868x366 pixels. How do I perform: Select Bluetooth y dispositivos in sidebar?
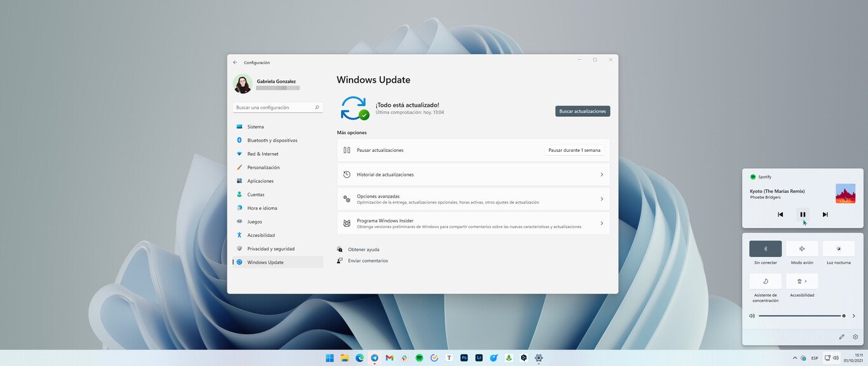tap(272, 140)
